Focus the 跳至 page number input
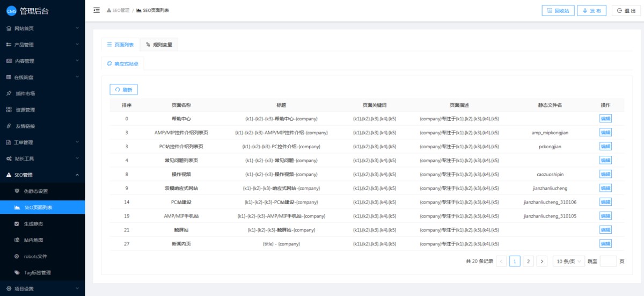 pyautogui.click(x=608, y=261)
